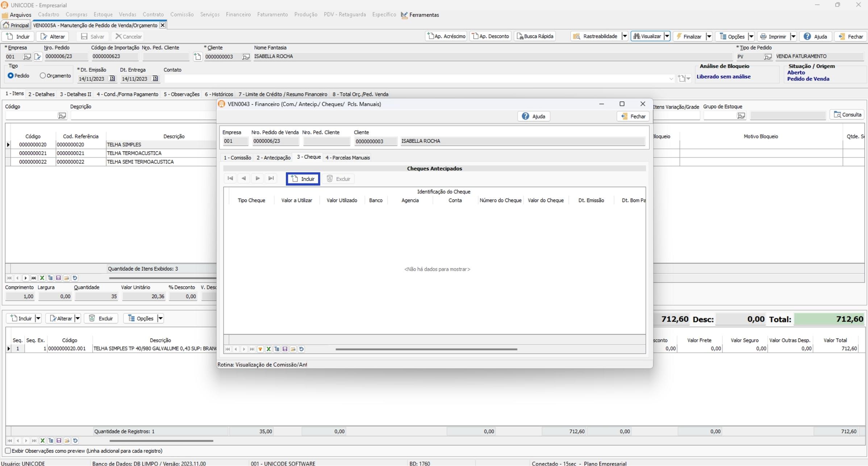Open the Código product search icon
868x466 pixels.
coord(62,116)
